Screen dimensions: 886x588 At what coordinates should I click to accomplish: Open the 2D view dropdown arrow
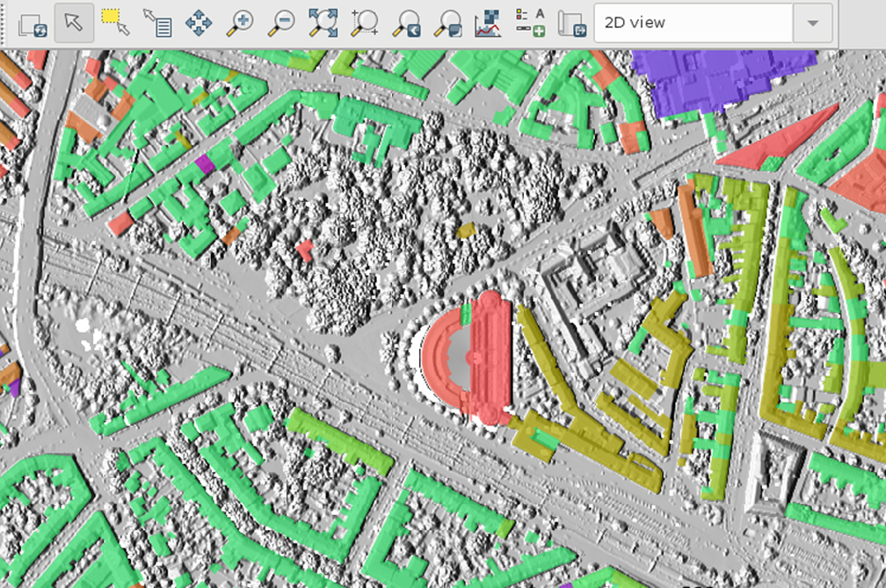click(x=813, y=23)
